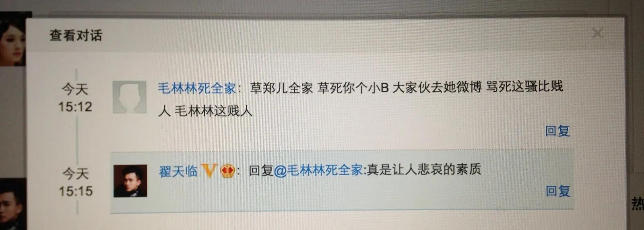Click the gray default avatar icon
This screenshot has height=230, width=644.
tap(129, 97)
